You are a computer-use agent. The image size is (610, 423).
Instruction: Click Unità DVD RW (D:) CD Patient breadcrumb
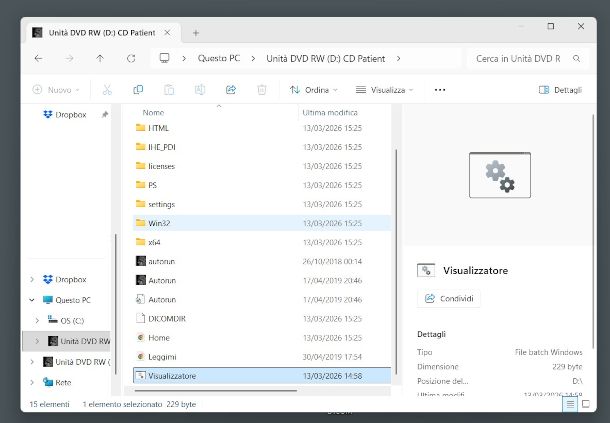[x=326, y=59]
